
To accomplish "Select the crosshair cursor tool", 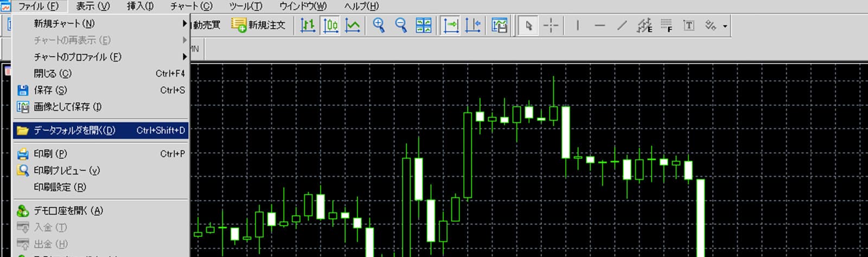I will click(551, 26).
